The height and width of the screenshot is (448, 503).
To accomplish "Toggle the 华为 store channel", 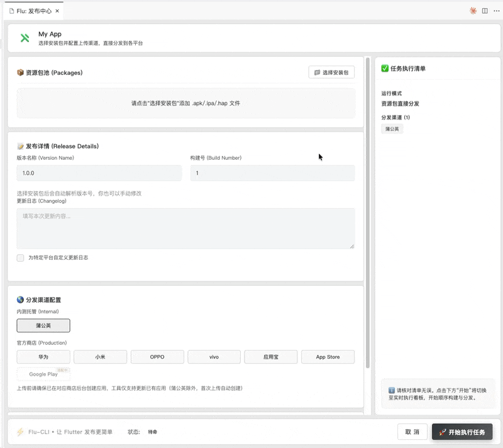I will 43,357.
